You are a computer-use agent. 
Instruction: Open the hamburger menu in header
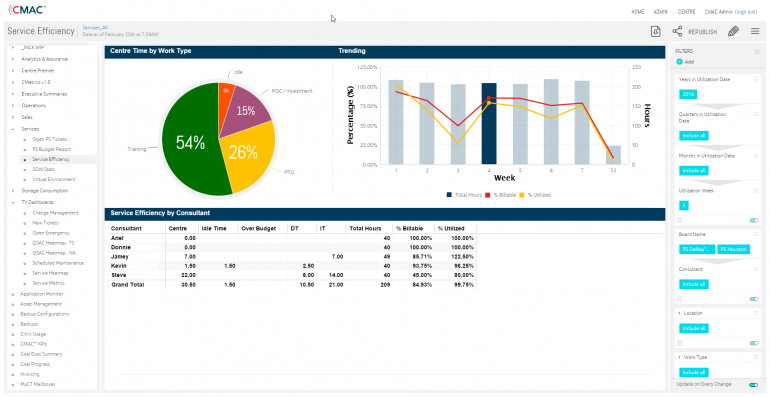point(755,31)
